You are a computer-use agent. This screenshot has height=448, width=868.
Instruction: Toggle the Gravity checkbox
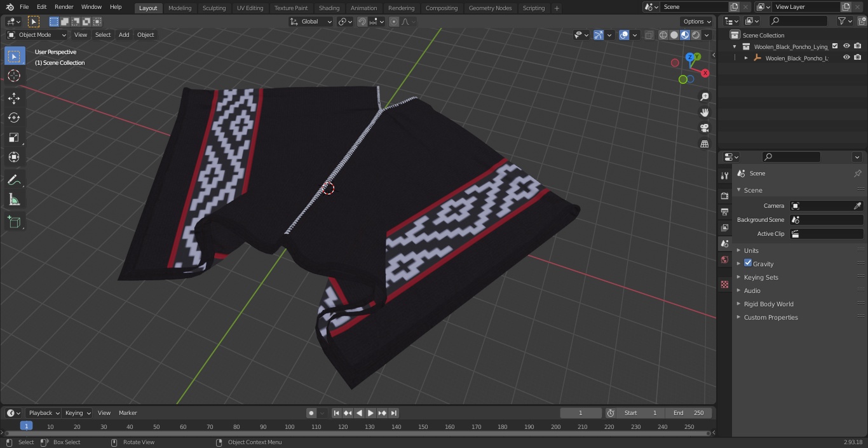click(748, 263)
